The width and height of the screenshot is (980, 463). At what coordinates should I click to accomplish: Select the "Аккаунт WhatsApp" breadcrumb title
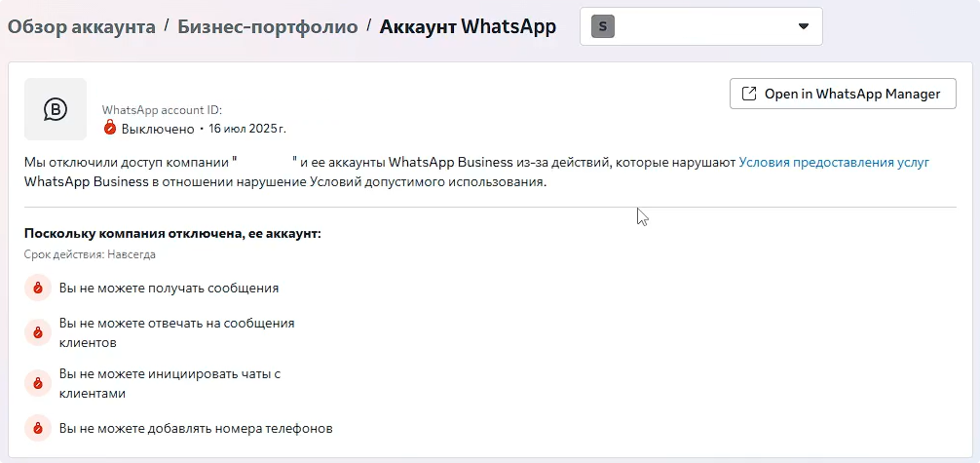coord(468,26)
